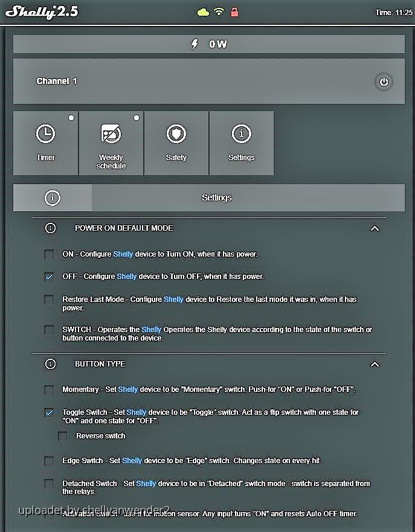Screen dimensions: 415x532
Task: Toggle Channel 1 power button
Action: (x=383, y=82)
